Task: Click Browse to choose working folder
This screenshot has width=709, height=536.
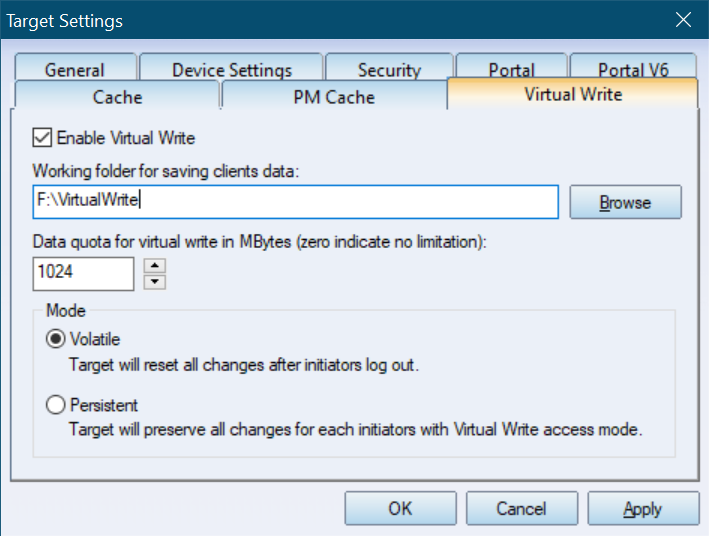Action: [625, 202]
